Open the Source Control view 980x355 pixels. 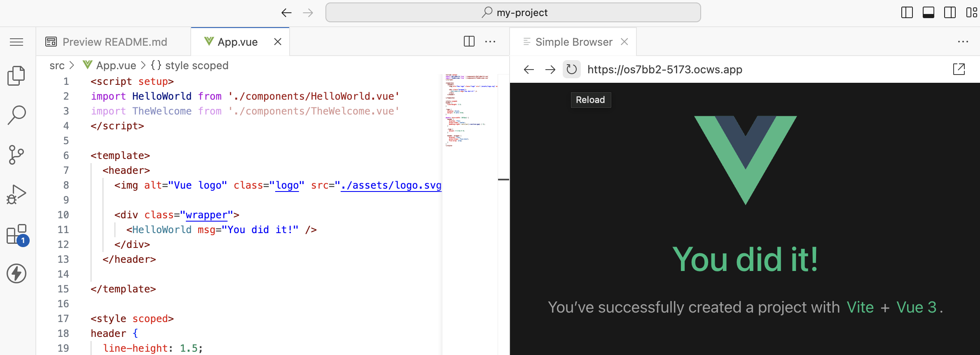(16, 155)
